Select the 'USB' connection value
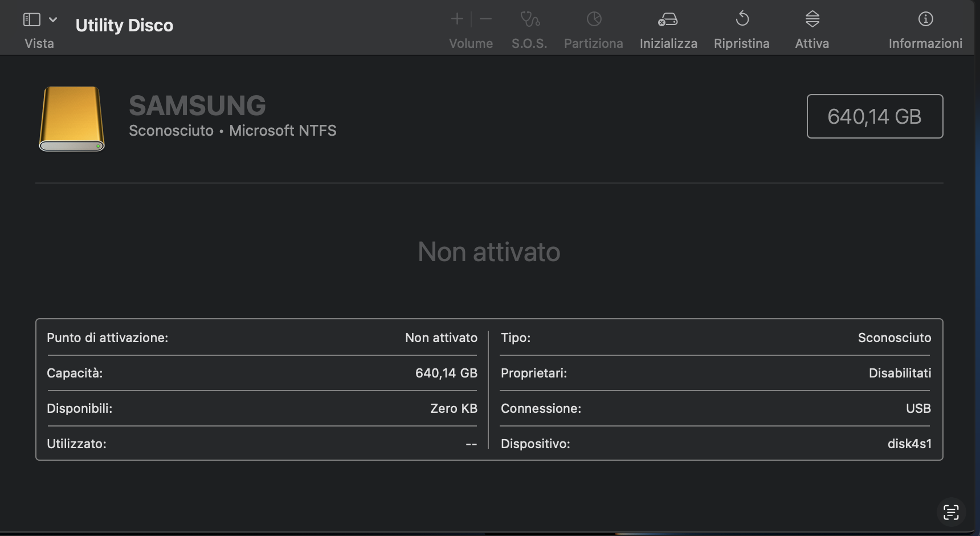This screenshot has width=980, height=536. (918, 408)
